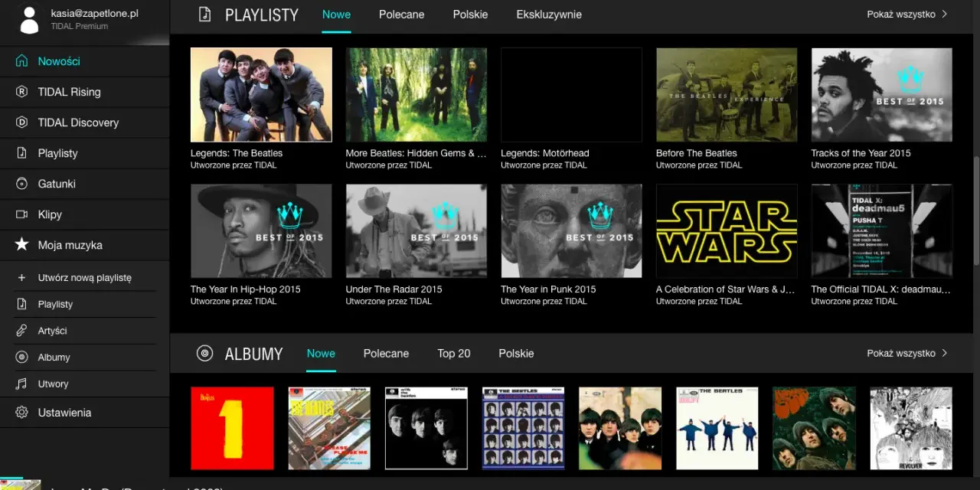The width and height of the screenshot is (980, 490).
Task: Click Under The Radar 2015 title
Action: tap(394, 289)
